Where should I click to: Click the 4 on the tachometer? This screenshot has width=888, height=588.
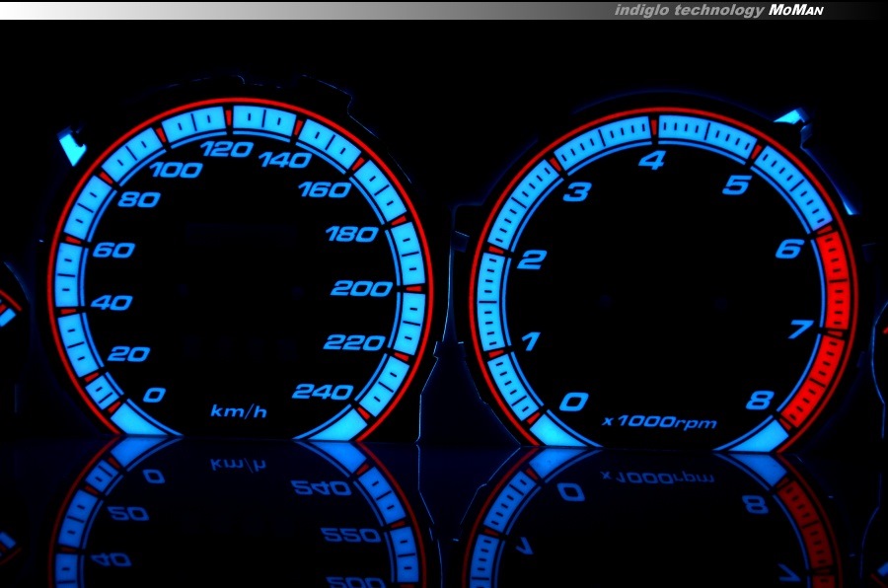point(651,160)
